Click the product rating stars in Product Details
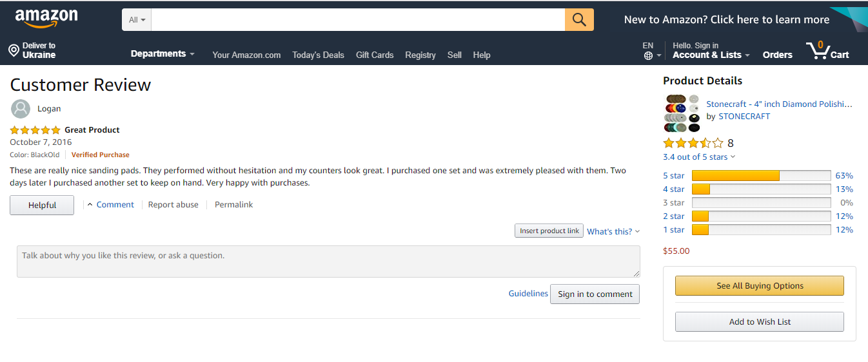Viewport: 868px width, 362px height. coord(693,143)
